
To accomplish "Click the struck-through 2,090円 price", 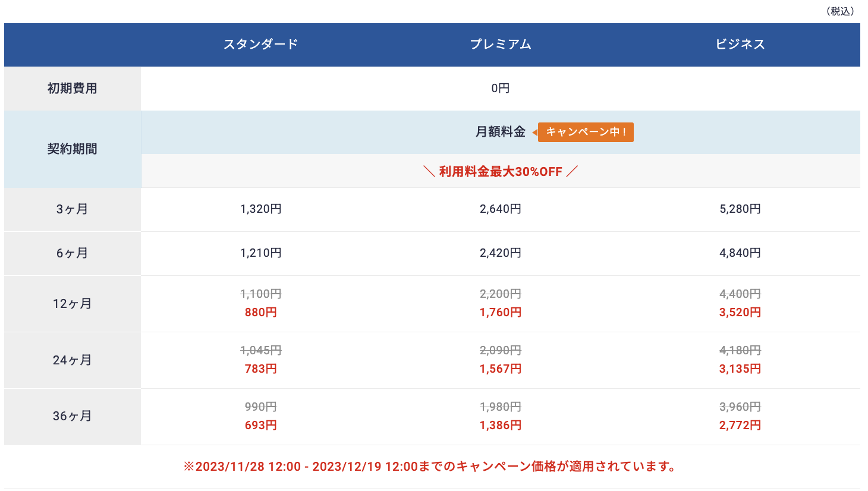I will pyautogui.click(x=501, y=351).
